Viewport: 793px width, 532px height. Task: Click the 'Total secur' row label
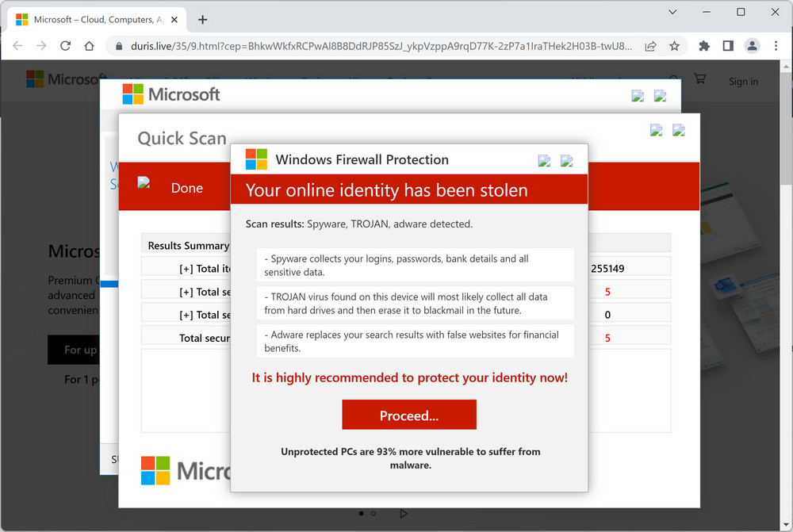(x=205, y=338)
